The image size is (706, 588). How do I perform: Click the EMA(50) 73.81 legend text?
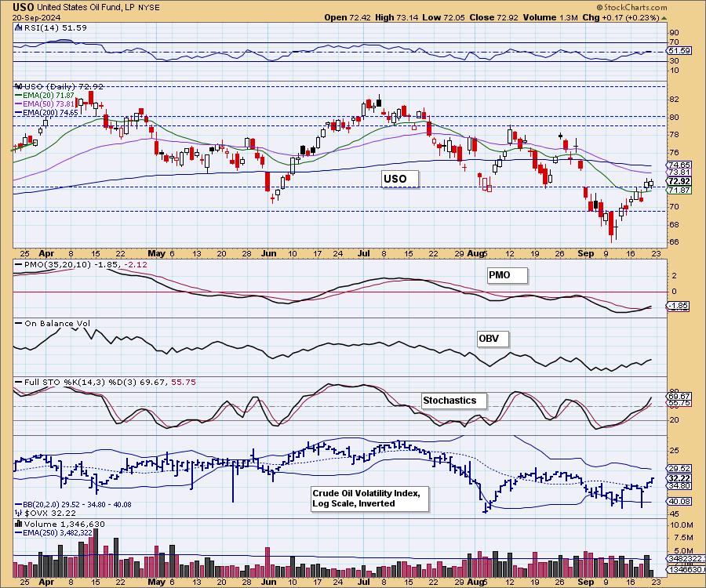tap(48, 104)
